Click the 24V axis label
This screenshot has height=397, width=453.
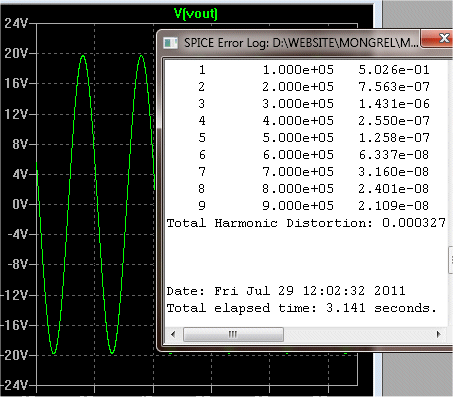(16, 24)
